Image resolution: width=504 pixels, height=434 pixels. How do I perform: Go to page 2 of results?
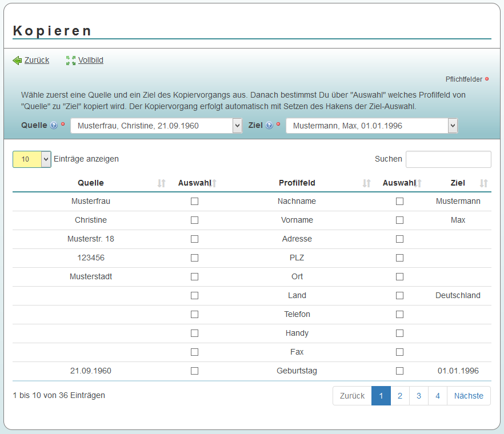click(x=400, y=396)
